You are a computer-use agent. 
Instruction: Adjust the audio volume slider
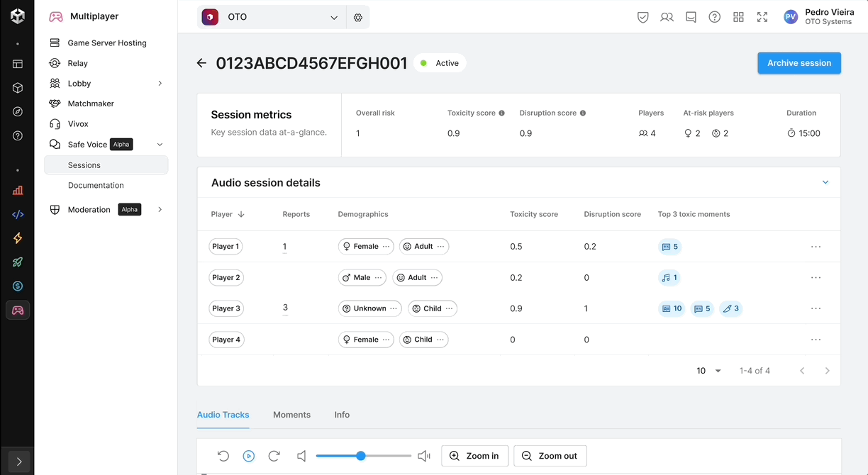(x=361, y=456)
